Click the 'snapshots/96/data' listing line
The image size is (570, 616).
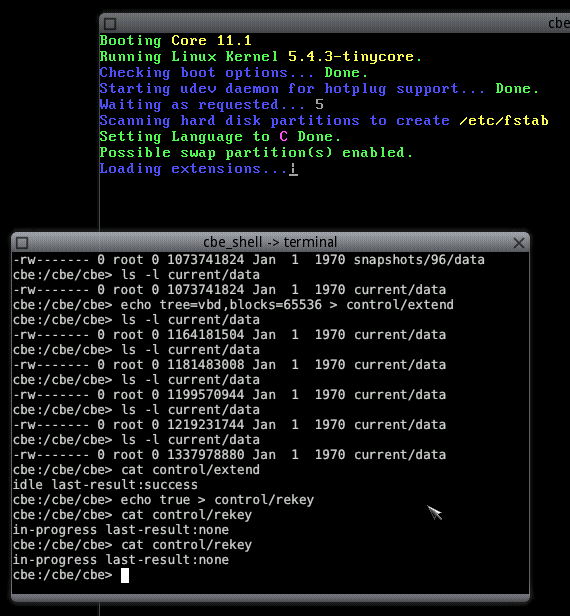[x=249, y=260]
